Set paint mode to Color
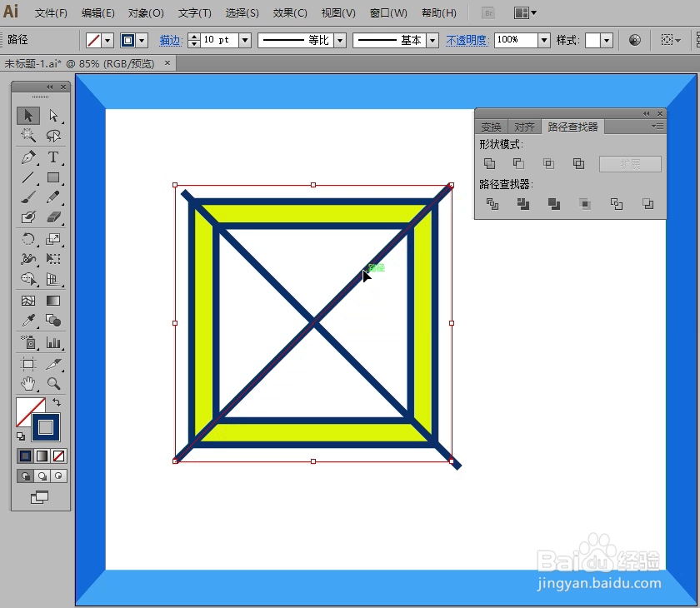The width and height of the screenshot is (700, 608). pyautogui.click(x=26, y=456)
